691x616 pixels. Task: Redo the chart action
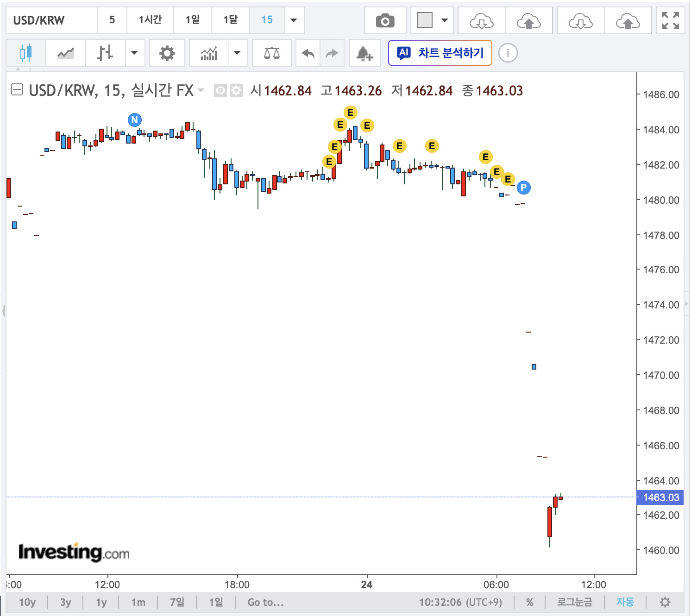tap(332, 53)
